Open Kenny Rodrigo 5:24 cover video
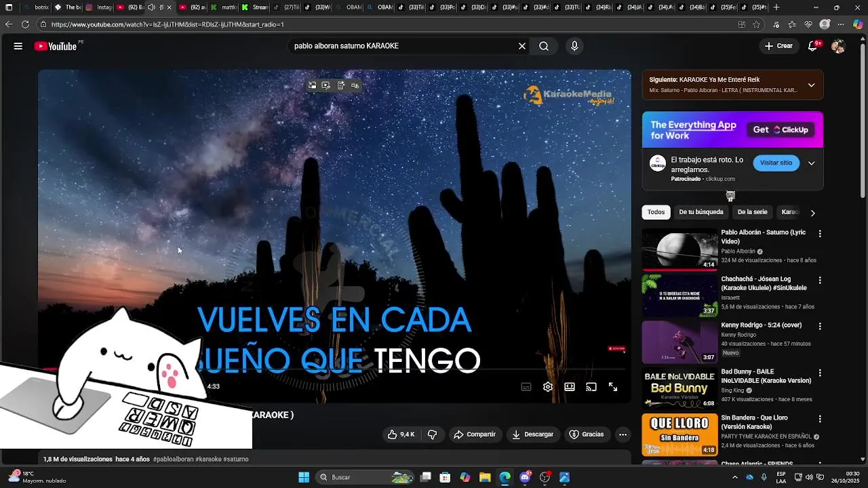Image resolution: width=868 pixels, height=488 pixels. click(761, 325)
